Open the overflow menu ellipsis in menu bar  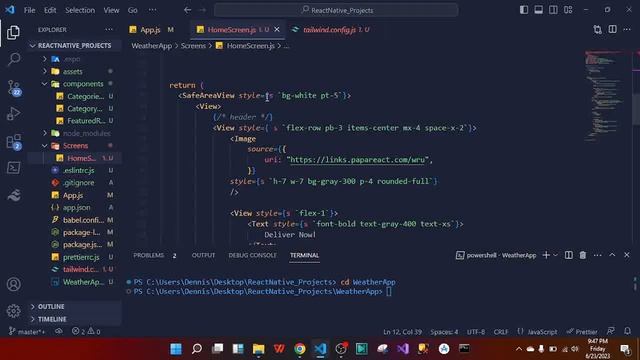[152, 10]
